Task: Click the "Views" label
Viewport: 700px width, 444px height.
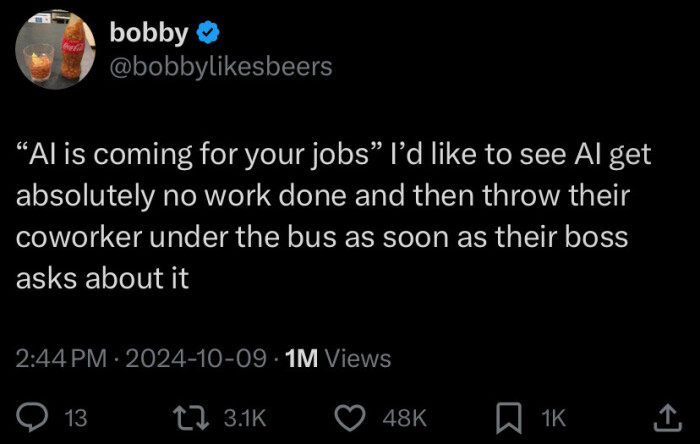Action: tap(359, 358)
